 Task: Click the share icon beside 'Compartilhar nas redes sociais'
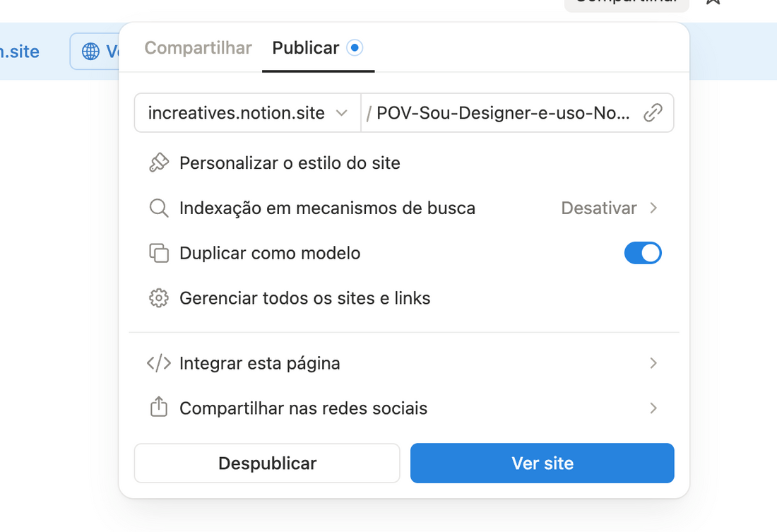pyautogui.click(x=159, y=408)
